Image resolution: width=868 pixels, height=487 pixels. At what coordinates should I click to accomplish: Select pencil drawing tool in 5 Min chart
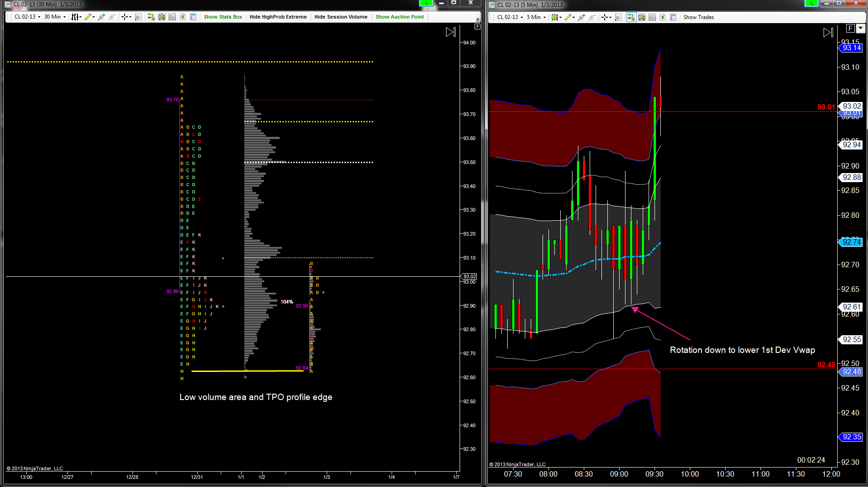tap(568, 17)
